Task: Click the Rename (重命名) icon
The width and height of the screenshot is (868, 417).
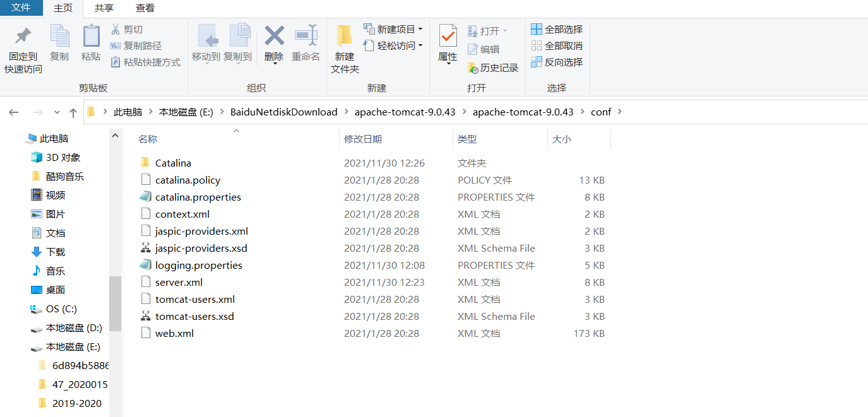Action: [x=306, y=35]
